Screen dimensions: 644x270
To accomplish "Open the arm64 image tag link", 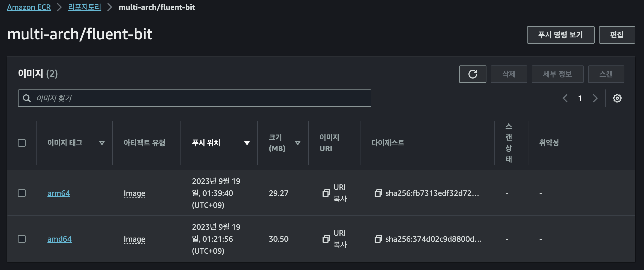I will point(59,193).
